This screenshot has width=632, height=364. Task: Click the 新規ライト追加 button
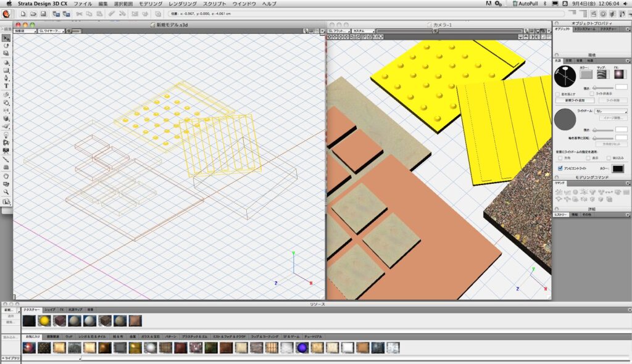click(575, 100)
